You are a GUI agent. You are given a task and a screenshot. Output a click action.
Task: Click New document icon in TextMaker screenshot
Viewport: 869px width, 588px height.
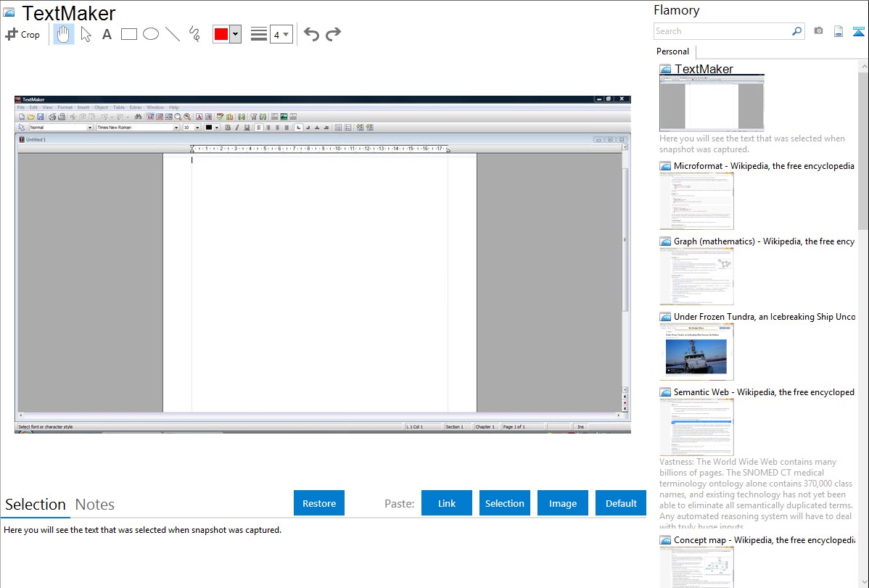click(22, 117)
